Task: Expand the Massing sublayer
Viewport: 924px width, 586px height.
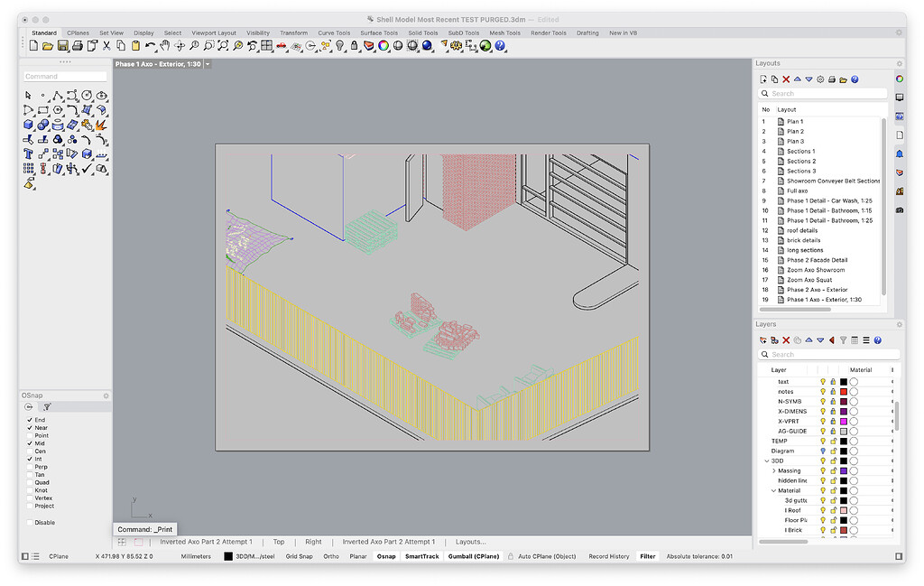Action: (773, 470)
